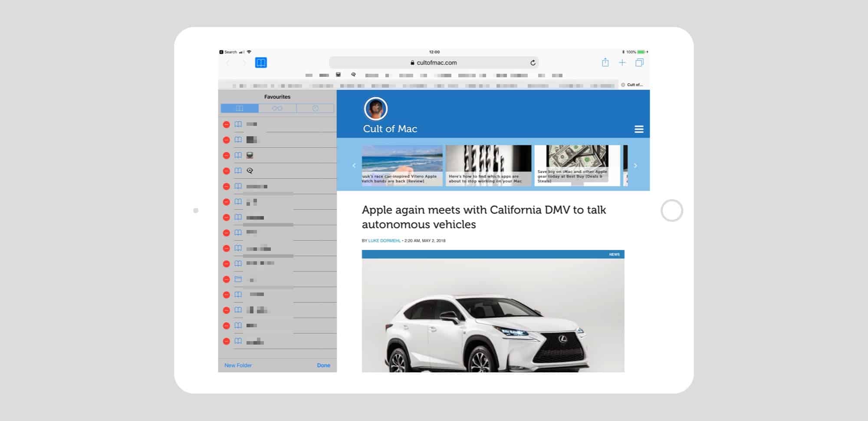Open the Vitero Apple Watch bands review thumbnail

pyautogui.click(x=402, y=165)
